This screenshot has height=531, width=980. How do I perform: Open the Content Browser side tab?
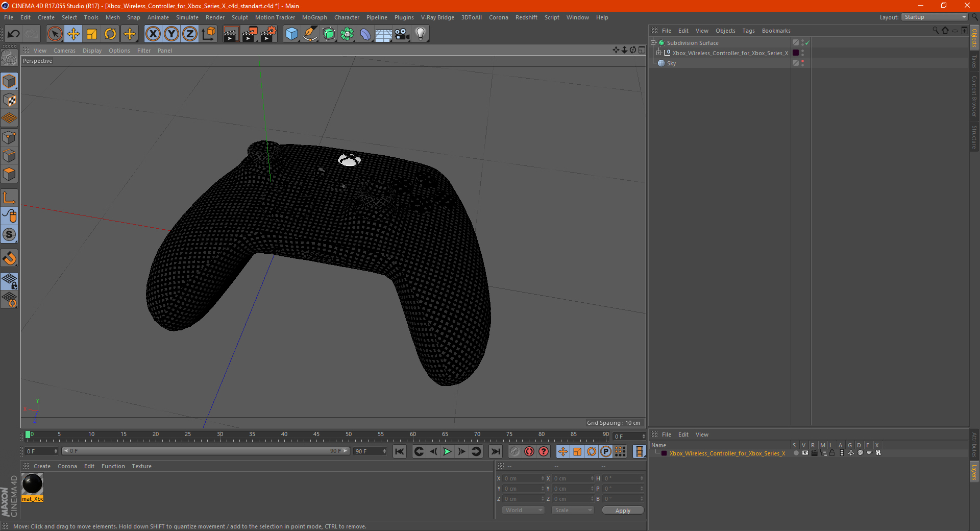(x=974, y=96)
